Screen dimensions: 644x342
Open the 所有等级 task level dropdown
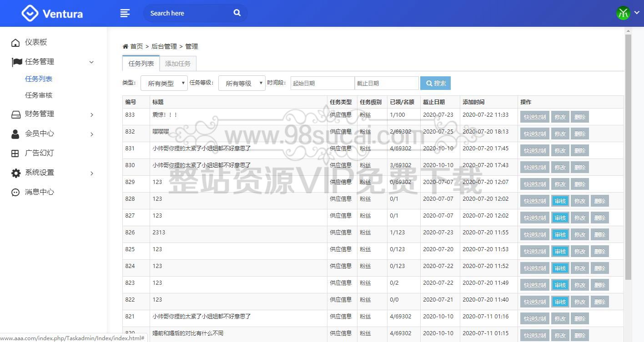(242, 83)
